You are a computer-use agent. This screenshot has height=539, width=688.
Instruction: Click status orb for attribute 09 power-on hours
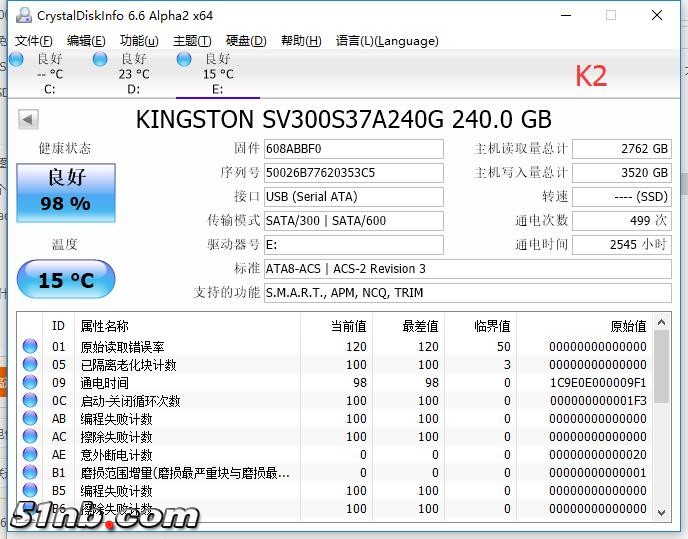pos(31,383)
